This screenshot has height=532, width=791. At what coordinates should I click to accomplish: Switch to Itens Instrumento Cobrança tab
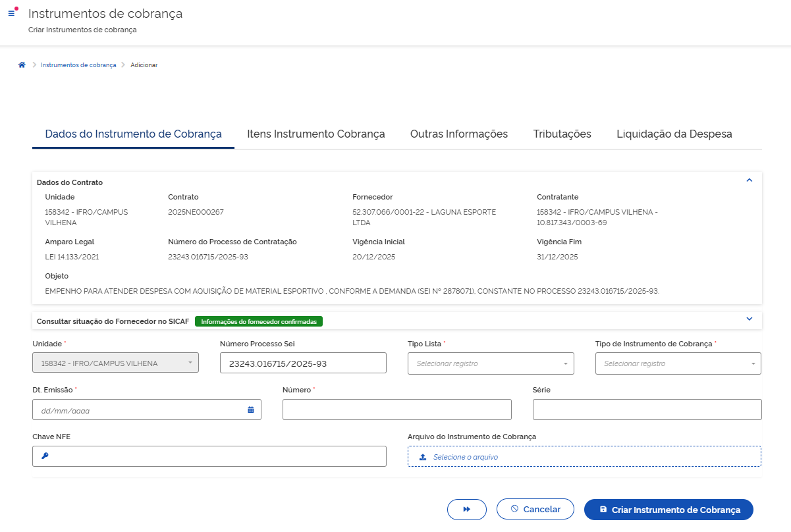pyautogui.click(x=315, y=134)
